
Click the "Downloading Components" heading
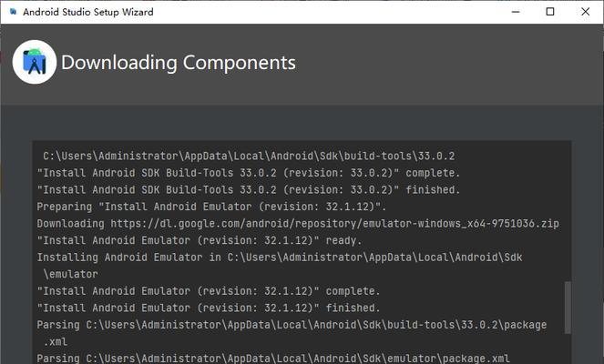(x=179, y=63)
